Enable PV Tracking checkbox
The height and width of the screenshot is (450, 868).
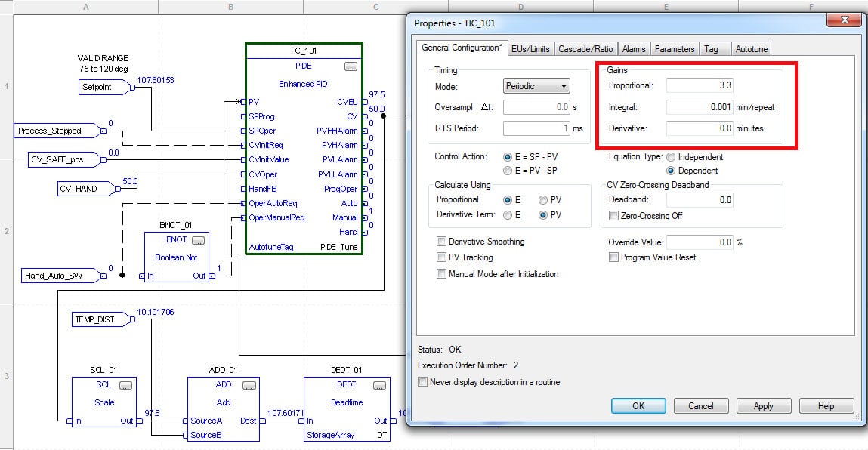click(441, 257)
